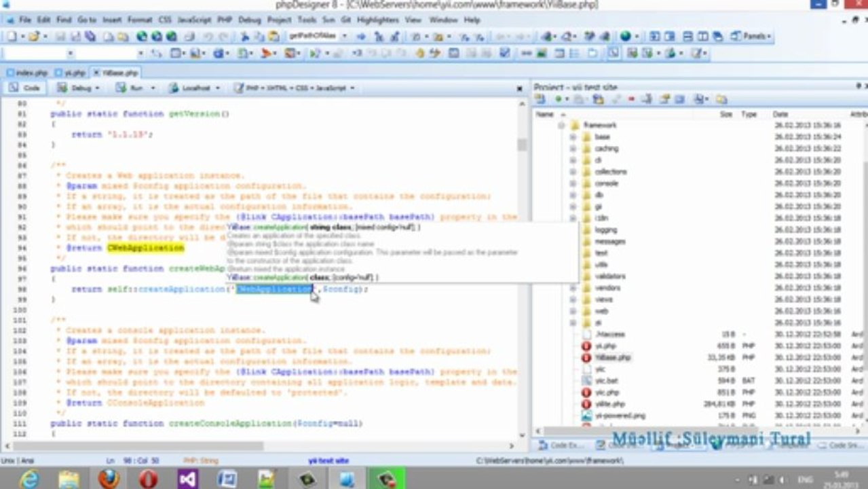Select yii-powered.png in the project tree

tap(620, 415)
